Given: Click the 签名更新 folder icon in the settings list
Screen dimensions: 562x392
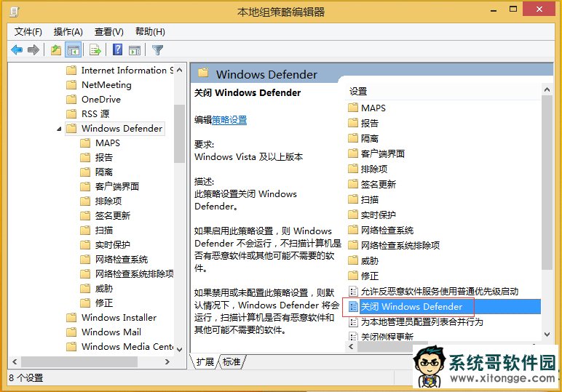Looking at the screenshot, I should [x=353, y=184].
